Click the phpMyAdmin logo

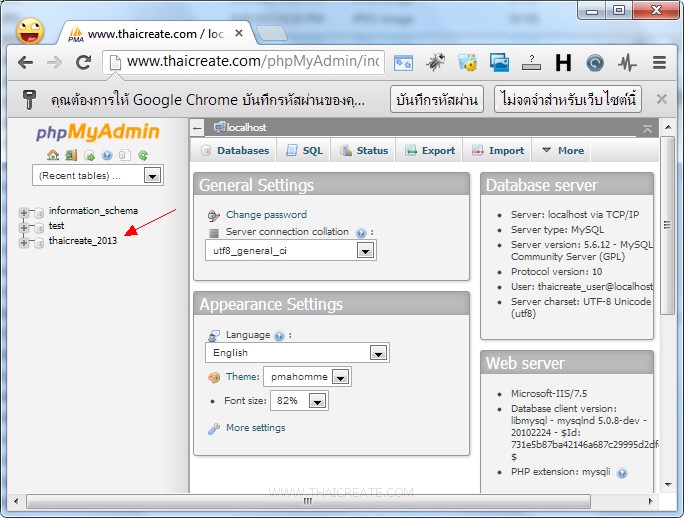pos(98,132)
